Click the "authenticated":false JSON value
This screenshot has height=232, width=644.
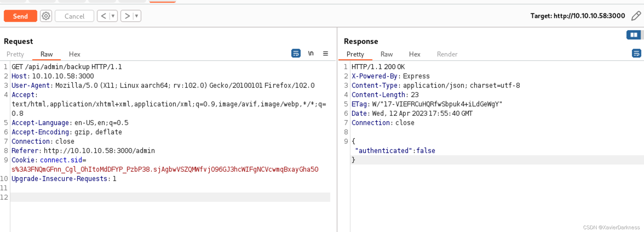pyautogui.click(x=395, y=151)
